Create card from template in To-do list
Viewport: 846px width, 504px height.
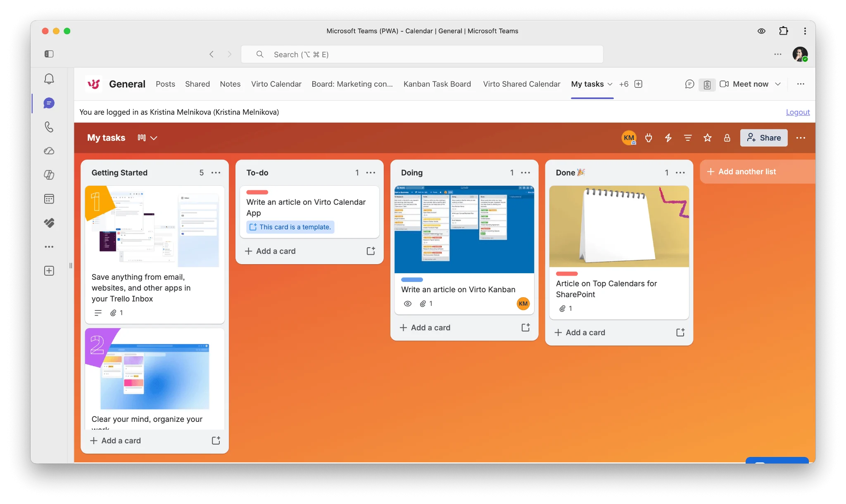[x=371, y=251]
